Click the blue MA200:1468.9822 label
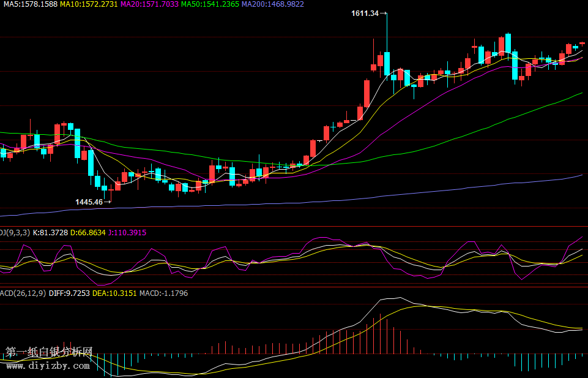The height and width of the screenshot is (378, 588). pyautogui.click(x=272, y=4)
